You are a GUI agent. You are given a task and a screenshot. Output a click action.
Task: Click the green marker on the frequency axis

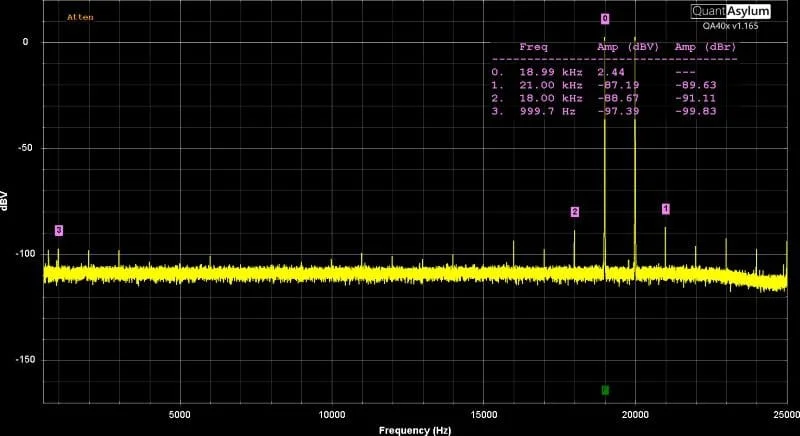pos(605,390)
